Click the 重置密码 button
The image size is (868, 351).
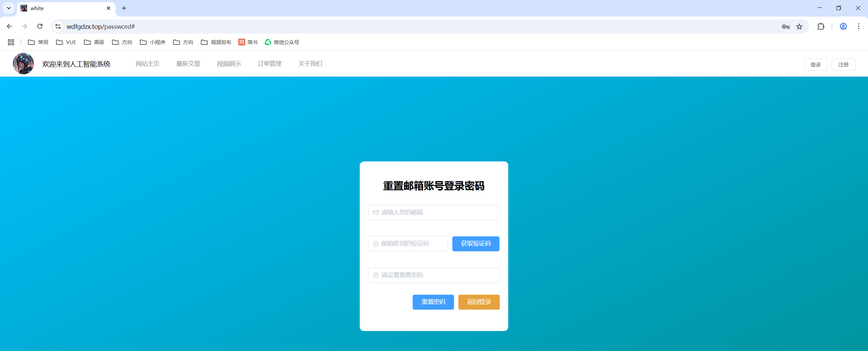coord(433,302)
